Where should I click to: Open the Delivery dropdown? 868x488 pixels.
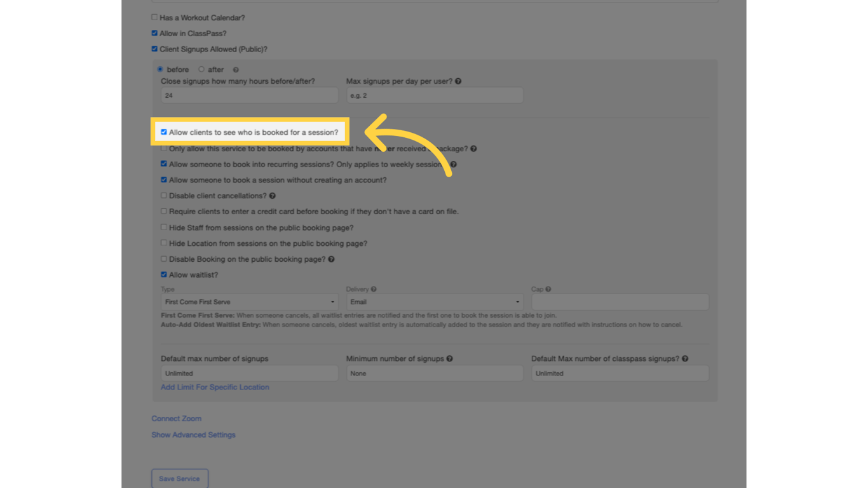434,301
